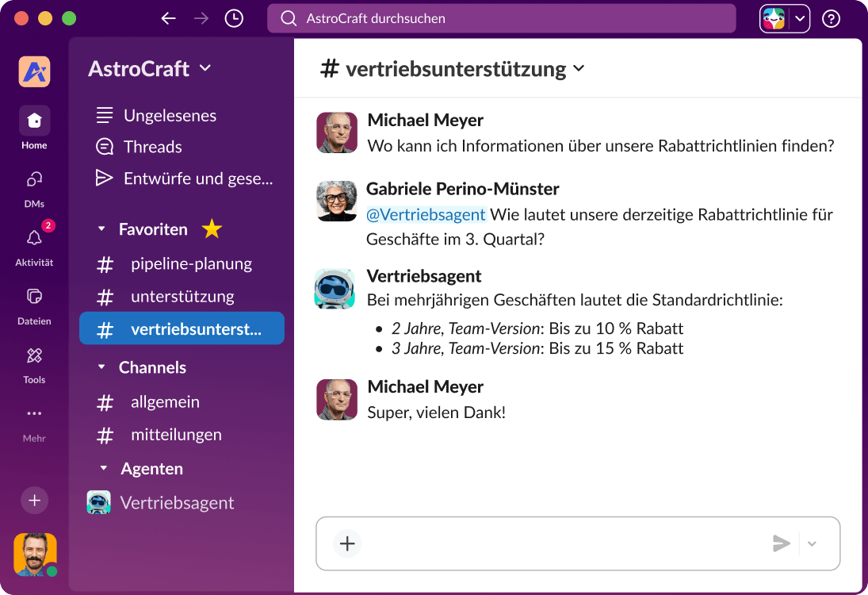Viewport: 868px width, 595px height.
Task: Open search history with the clock icon
Action: pos(233,17)
